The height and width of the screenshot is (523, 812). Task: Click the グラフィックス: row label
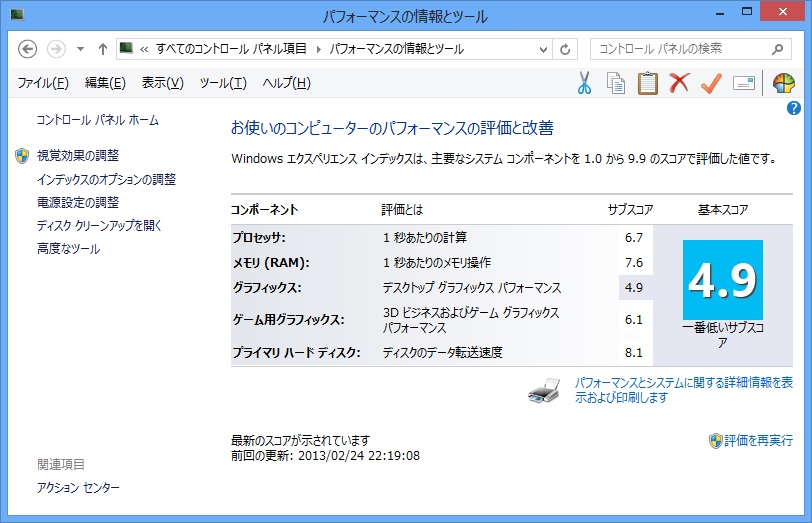267,287
